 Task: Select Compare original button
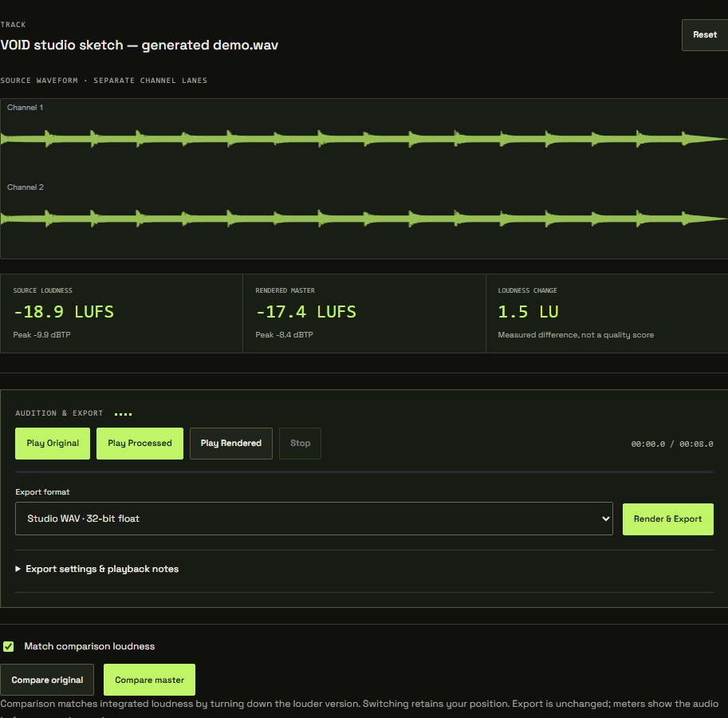pos(47,680)
